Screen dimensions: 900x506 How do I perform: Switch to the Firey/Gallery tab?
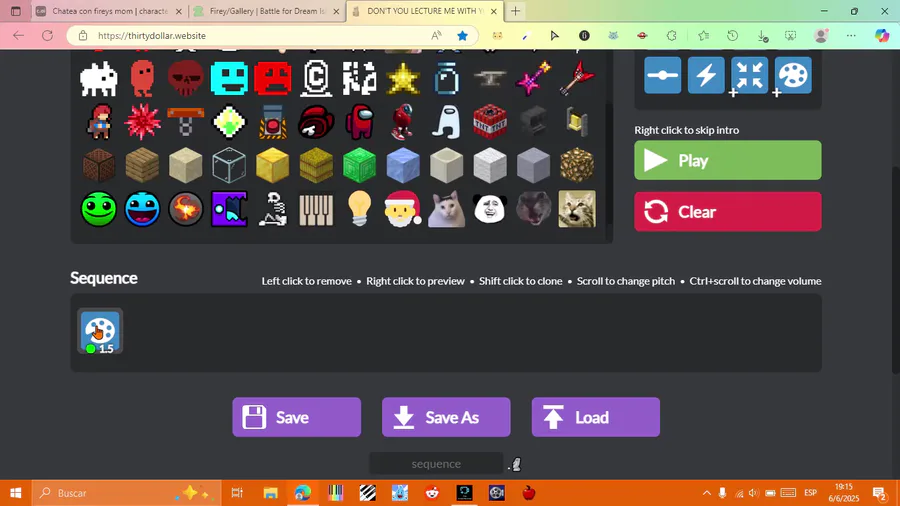[x=267, y=11]
